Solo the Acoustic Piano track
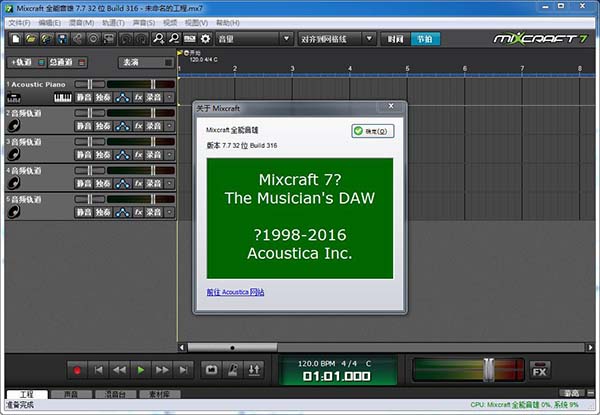This screenshot has height=415, width=600. (x=103, y=98)
